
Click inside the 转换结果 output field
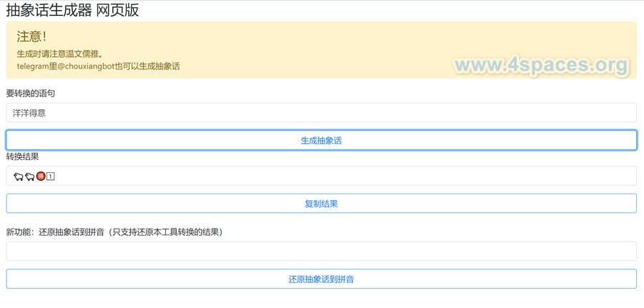[321, 176]
